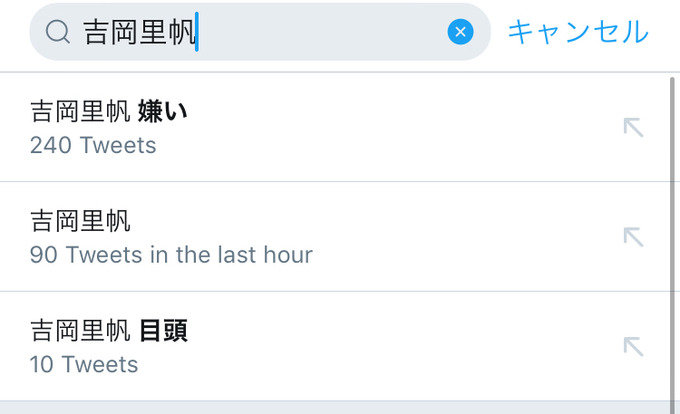Image resolution: width=680 pixels, height=414 pixels.
Task: Click the 240 Tweets count label
Action: pos(93,145)
